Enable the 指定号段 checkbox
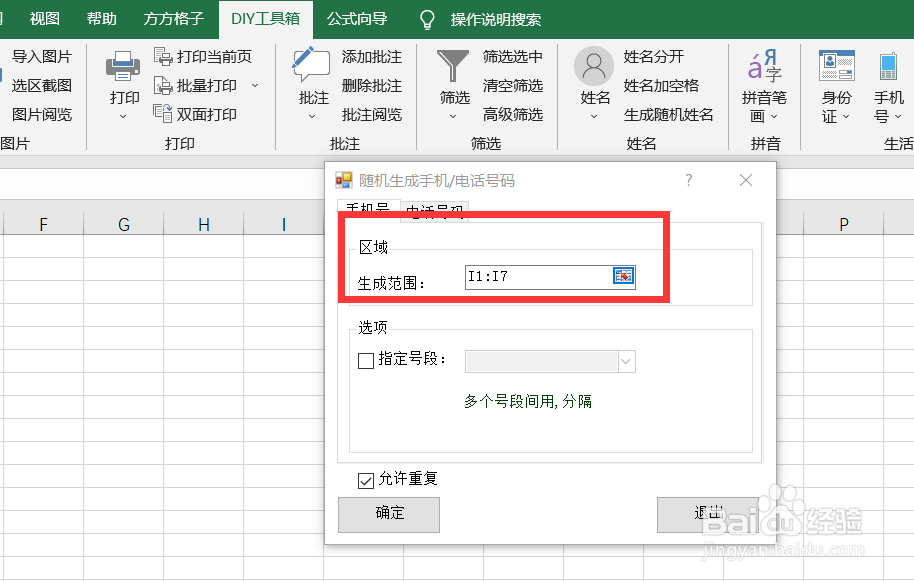The height and width of the screenshot is (581, 914). tap(366, 361)
